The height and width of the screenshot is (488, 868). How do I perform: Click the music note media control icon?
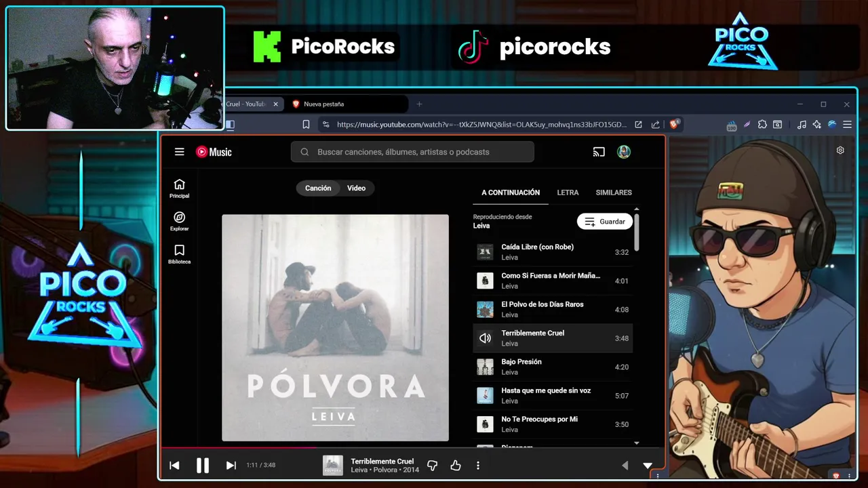pyautogui.click(x=802, y=125)
